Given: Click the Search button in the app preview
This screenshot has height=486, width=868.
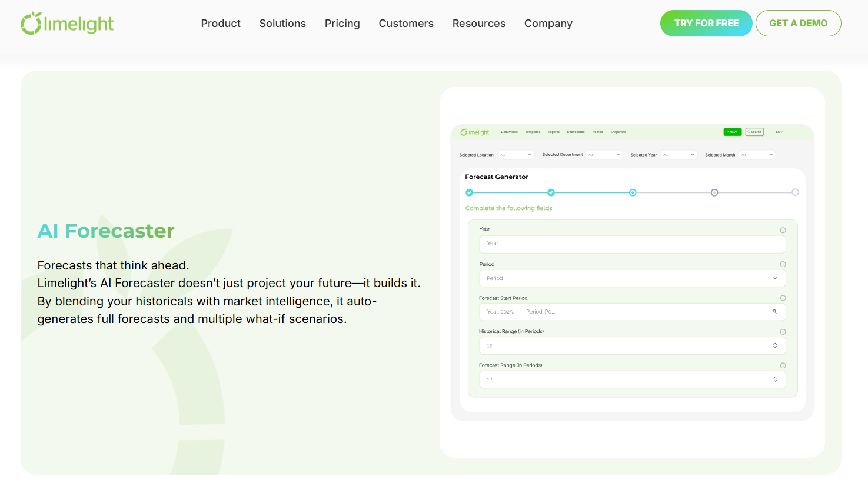Looking at the screenshot, I should click(x=754, y=132).
